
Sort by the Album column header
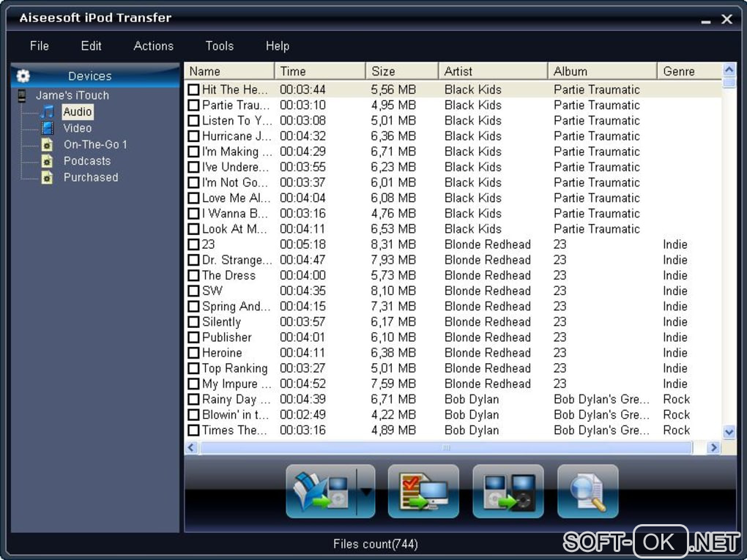coord(603,72)
